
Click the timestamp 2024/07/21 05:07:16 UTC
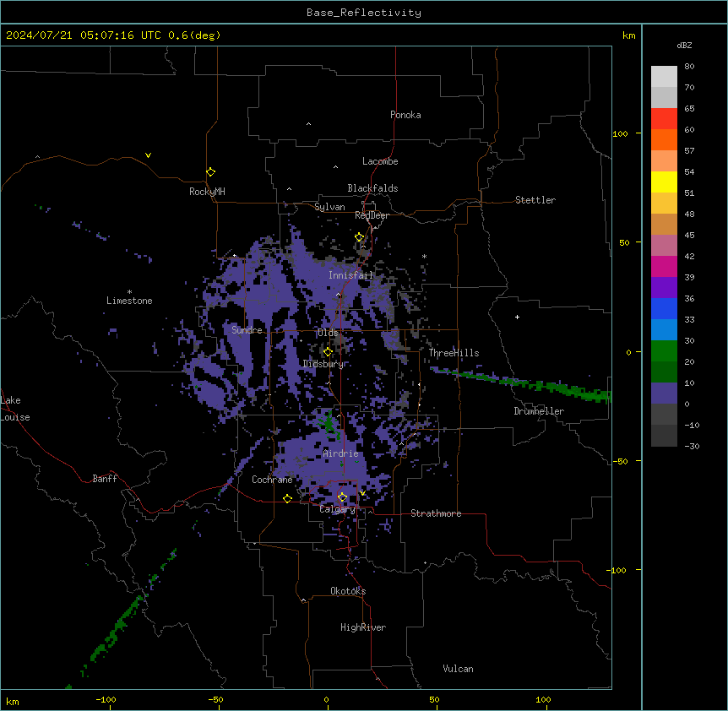[84, 35]
